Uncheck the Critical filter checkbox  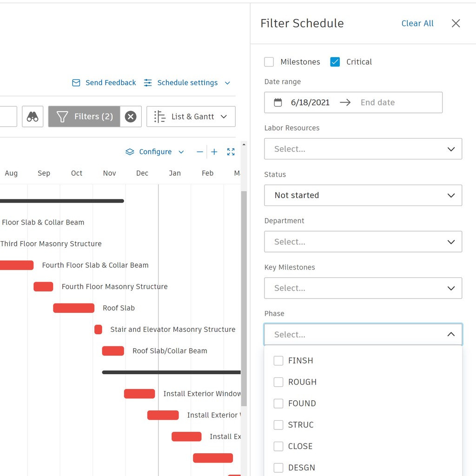[335, 61]
